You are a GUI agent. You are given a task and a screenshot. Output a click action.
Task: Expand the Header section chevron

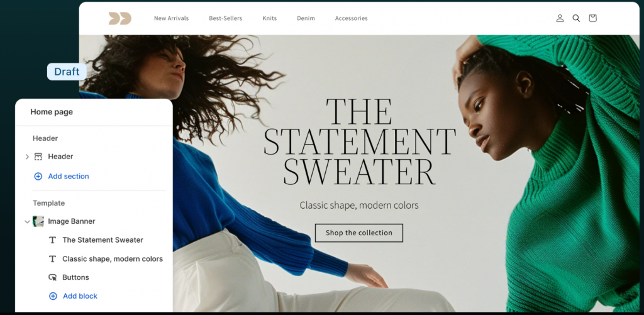click(x=27, y=157)
